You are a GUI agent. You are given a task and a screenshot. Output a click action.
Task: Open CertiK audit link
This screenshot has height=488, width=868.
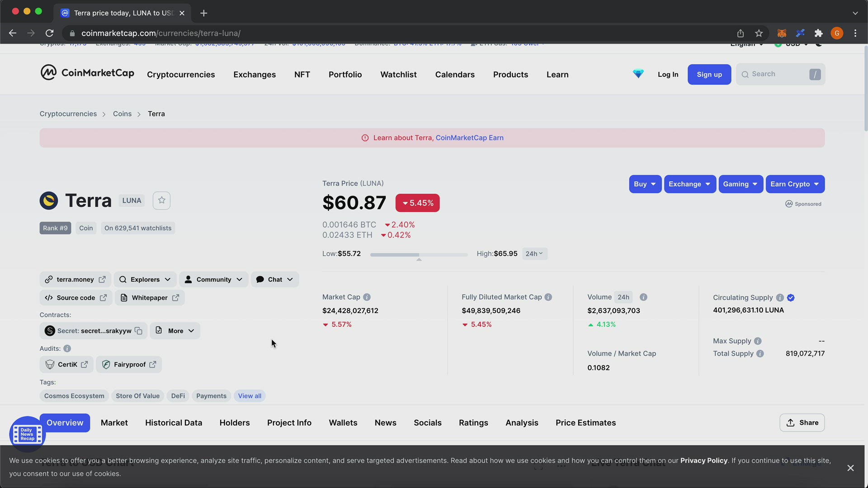point(66,365)
